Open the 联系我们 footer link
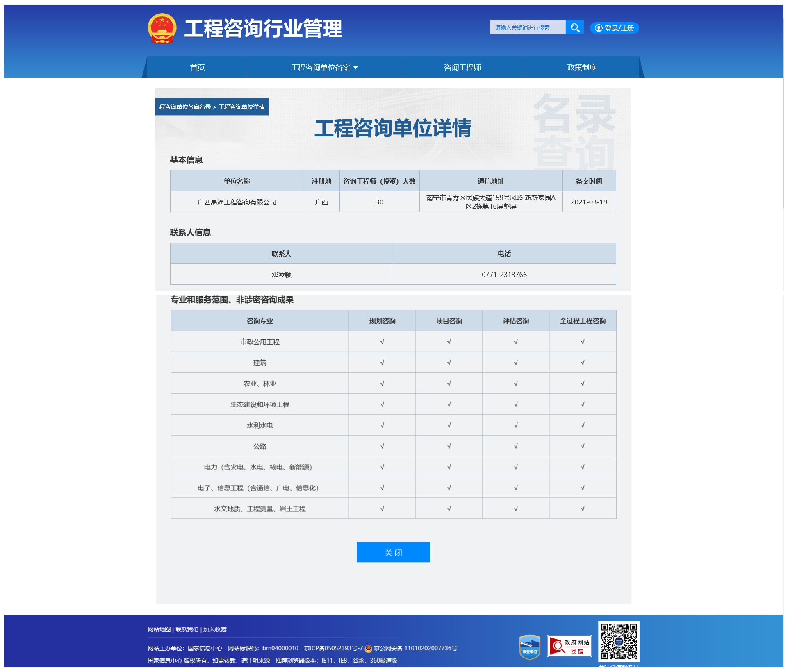 point(187,629)
